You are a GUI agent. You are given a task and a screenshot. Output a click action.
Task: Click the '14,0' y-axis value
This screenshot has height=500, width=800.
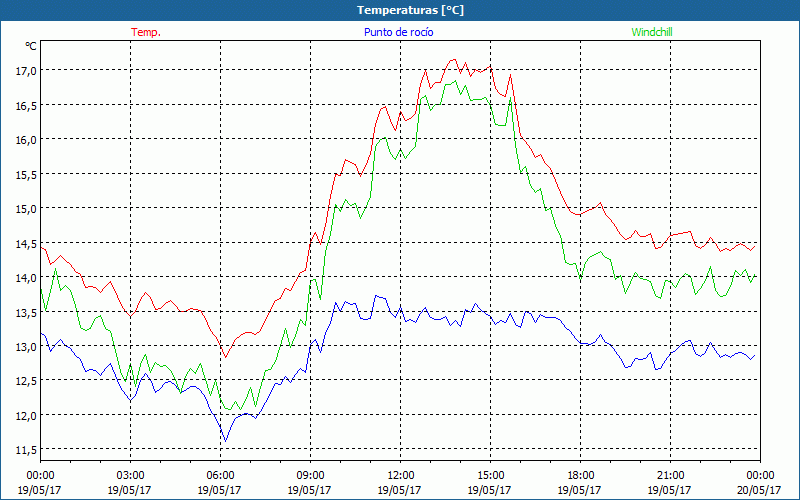26,278
